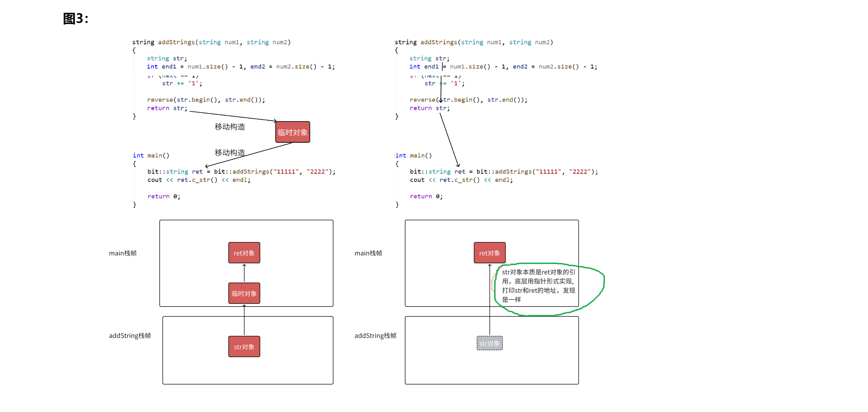The height and width of the screenshot is (412, 868).
Task: Select the 临时对象 box beside 移动构造 labels
Action: click(293, 132)
